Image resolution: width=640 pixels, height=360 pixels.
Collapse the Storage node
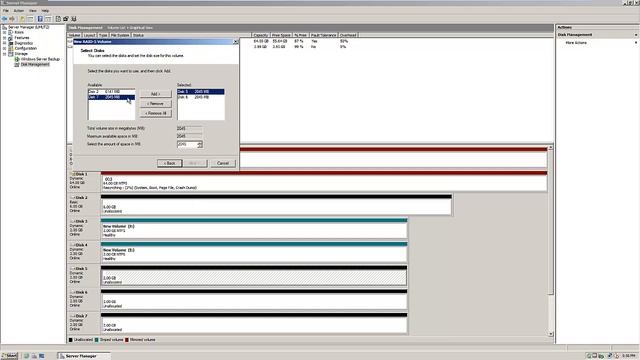[x=4, y=53]
